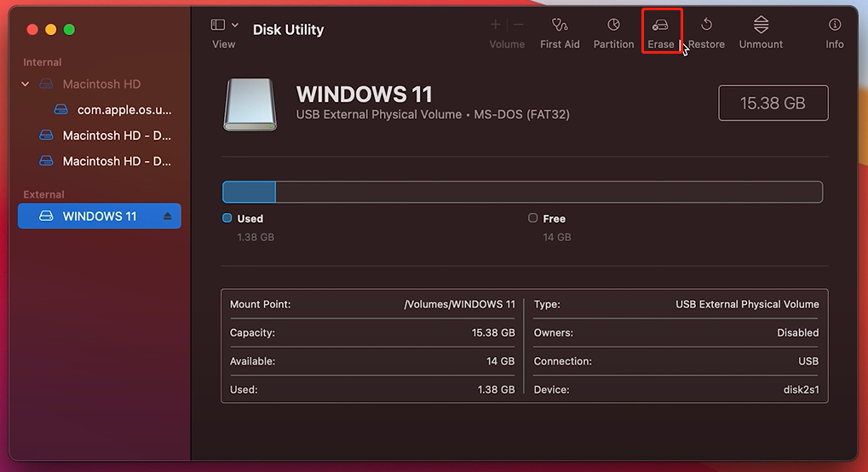Click the 15.38 GB capacity box
Image resolution: width=868 pixels, height=472 pixels.
point(773,103)
